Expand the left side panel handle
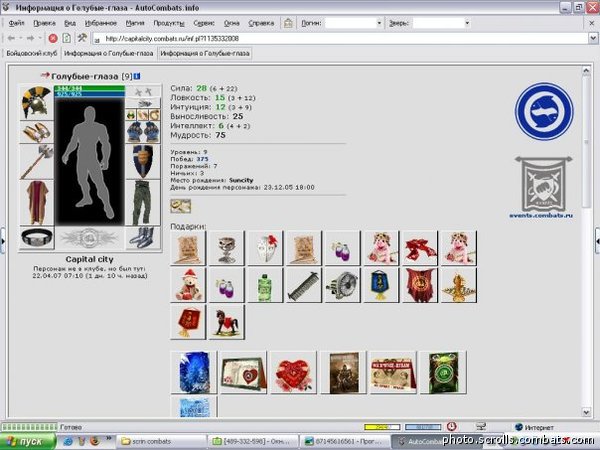This screenshot has height=450, width=600. point(2,241)
